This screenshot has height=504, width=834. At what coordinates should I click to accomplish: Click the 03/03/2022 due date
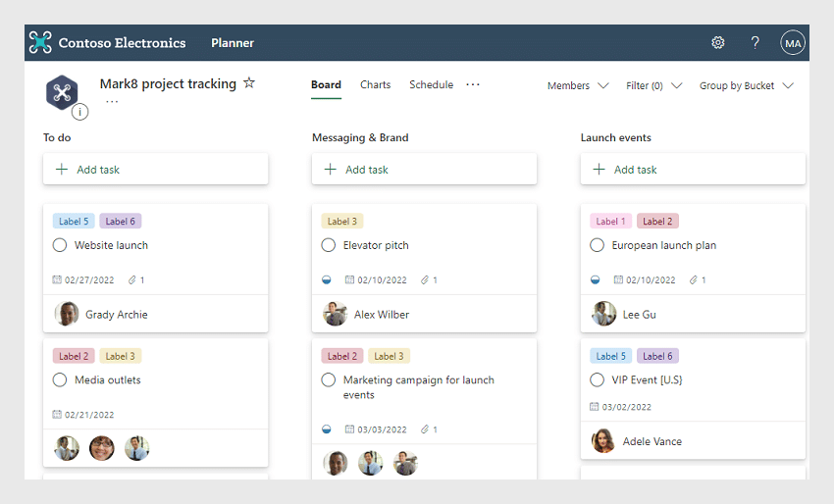(x=382, y=429)
